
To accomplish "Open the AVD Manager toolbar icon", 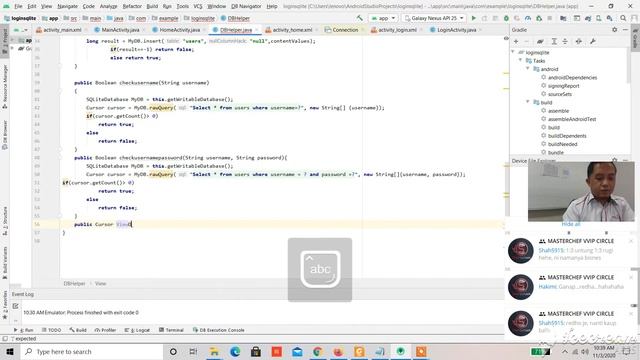I will coord(599,18).
